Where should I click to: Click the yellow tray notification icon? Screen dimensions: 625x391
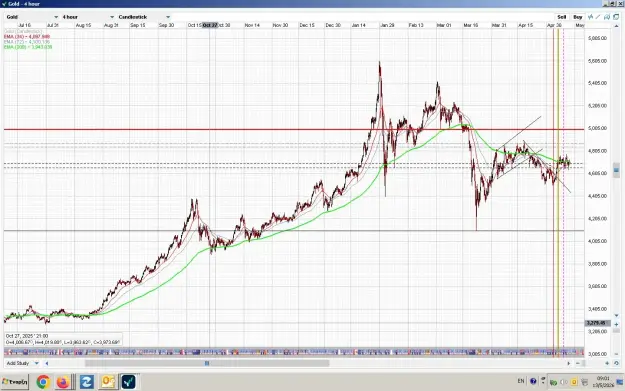pyautogui.click(x=574, y=382)
